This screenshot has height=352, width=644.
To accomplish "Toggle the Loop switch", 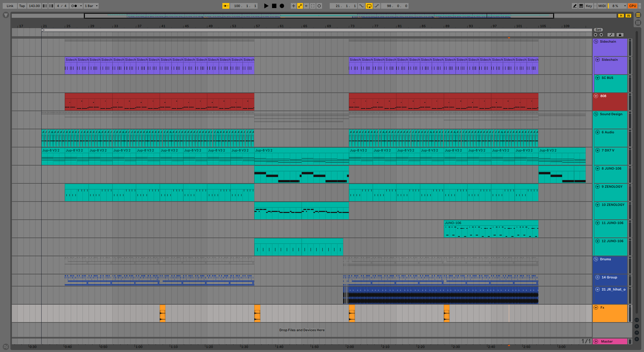I will [x=369, y=6].
